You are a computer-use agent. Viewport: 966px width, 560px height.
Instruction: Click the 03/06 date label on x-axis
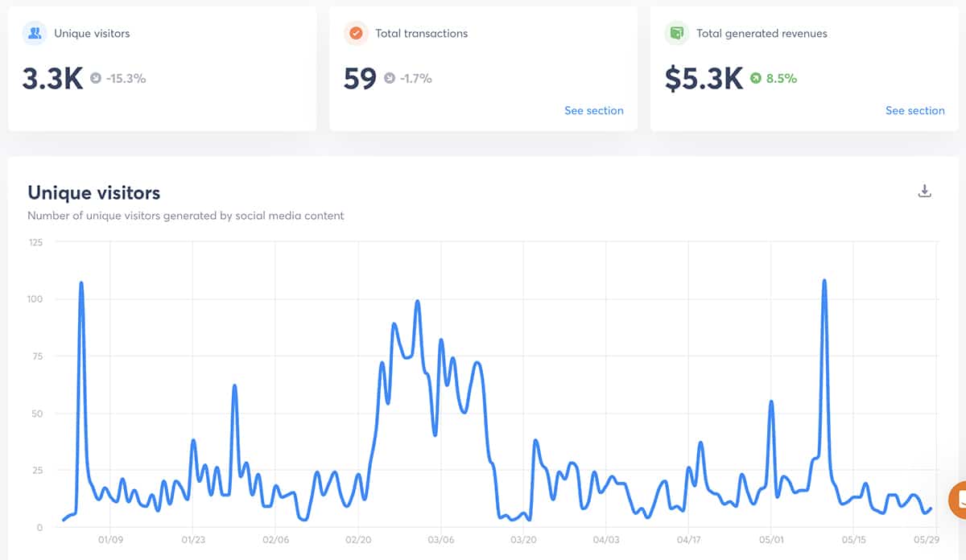440,540
